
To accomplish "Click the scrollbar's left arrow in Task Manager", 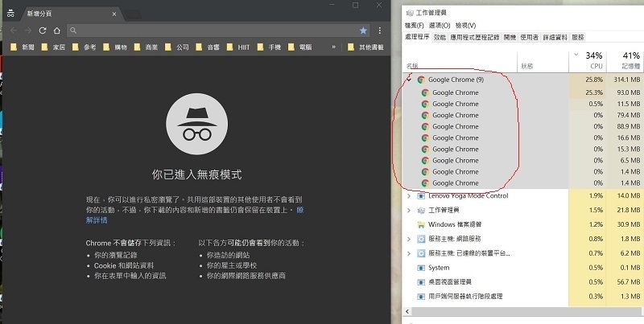I will (x=407, y=311).
